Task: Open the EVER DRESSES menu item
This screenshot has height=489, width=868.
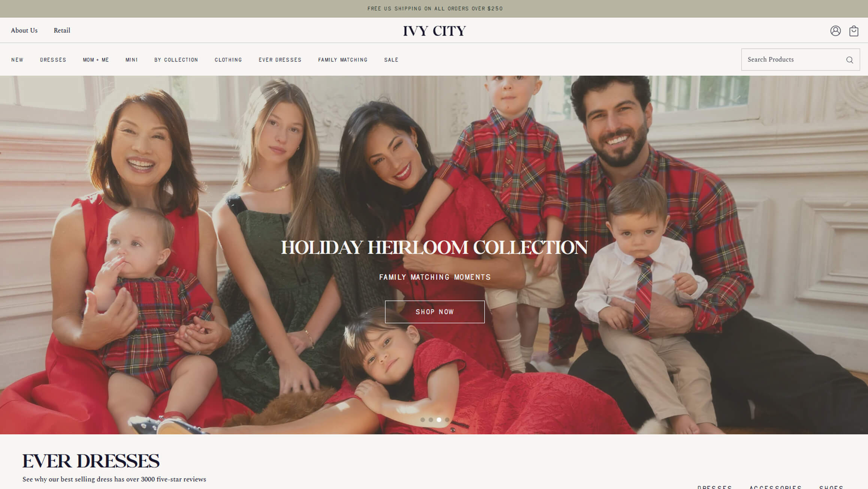Action: click(280, 60)
